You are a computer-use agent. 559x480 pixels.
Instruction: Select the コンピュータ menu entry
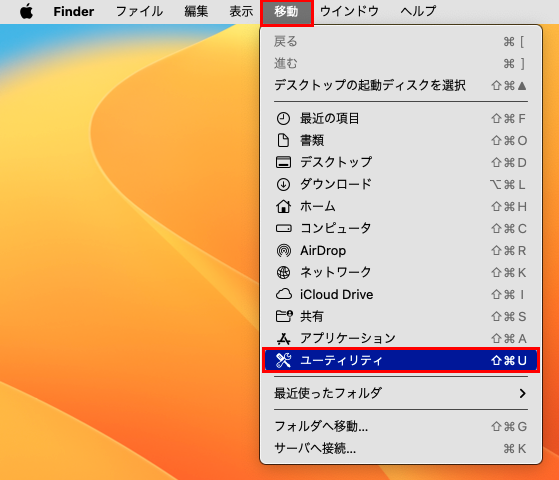401,228
